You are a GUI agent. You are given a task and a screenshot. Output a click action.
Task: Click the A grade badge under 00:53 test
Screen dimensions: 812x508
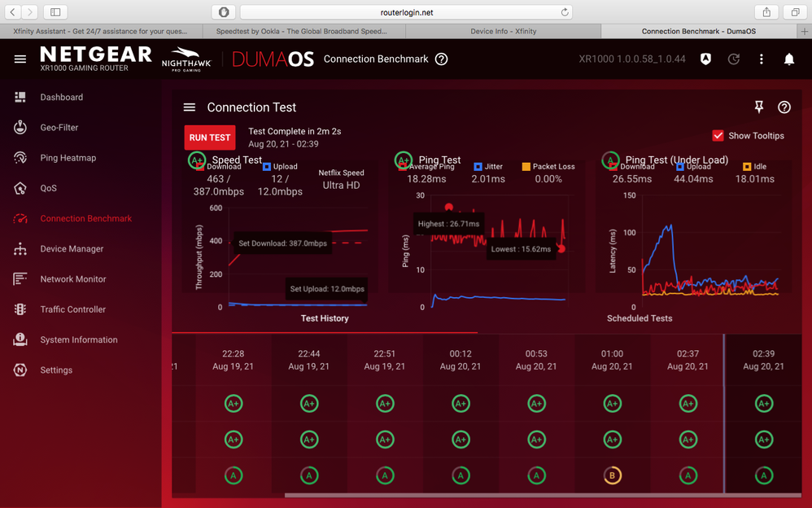[536, 475]
